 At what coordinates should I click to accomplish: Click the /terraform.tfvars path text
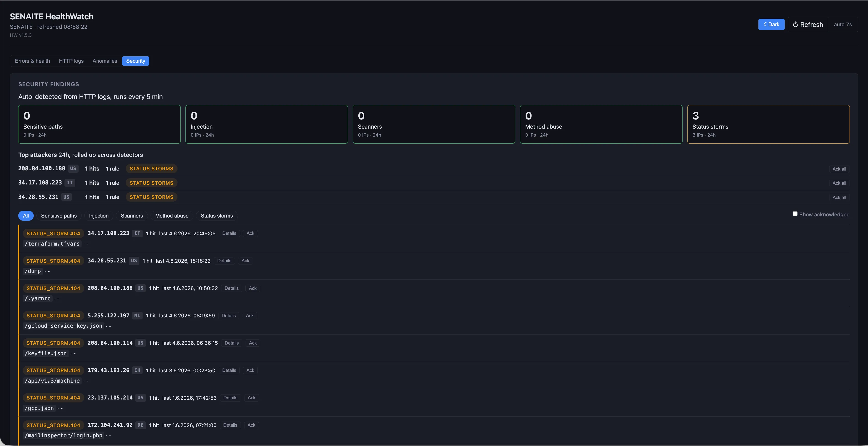(52, 244)
